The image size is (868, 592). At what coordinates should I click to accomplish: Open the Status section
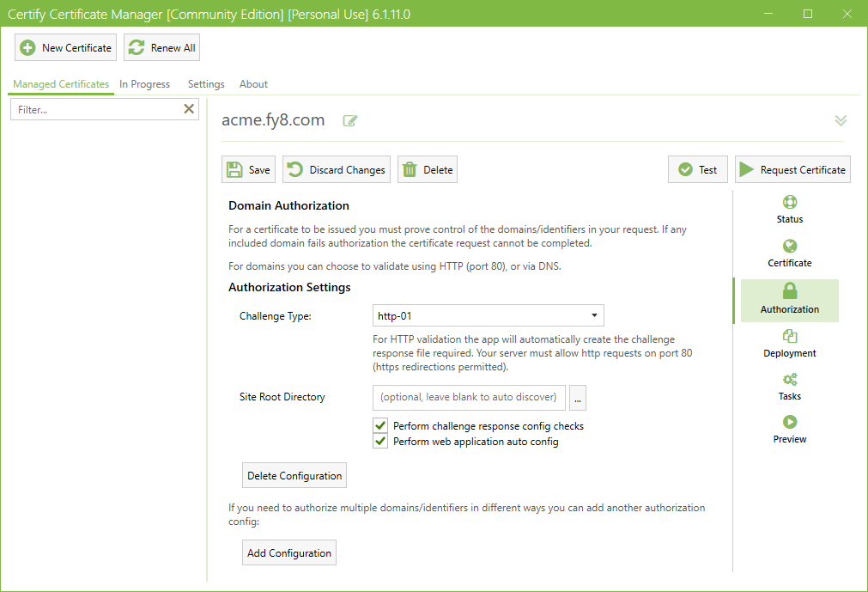789,210
